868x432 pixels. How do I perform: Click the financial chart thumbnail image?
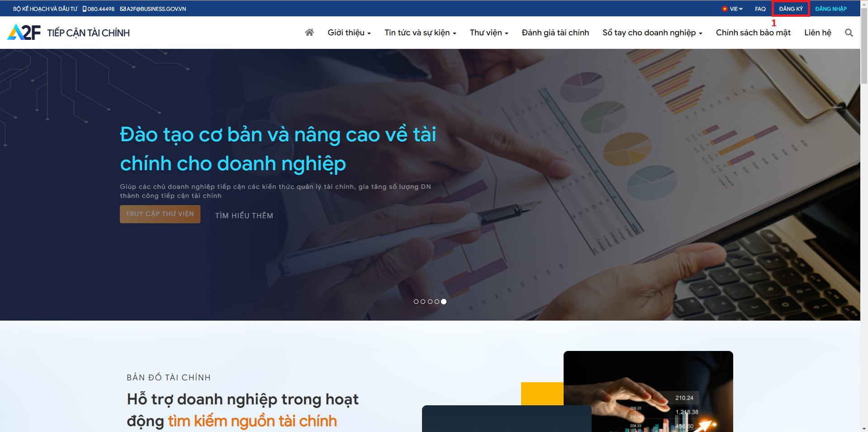tap(648, 391)
